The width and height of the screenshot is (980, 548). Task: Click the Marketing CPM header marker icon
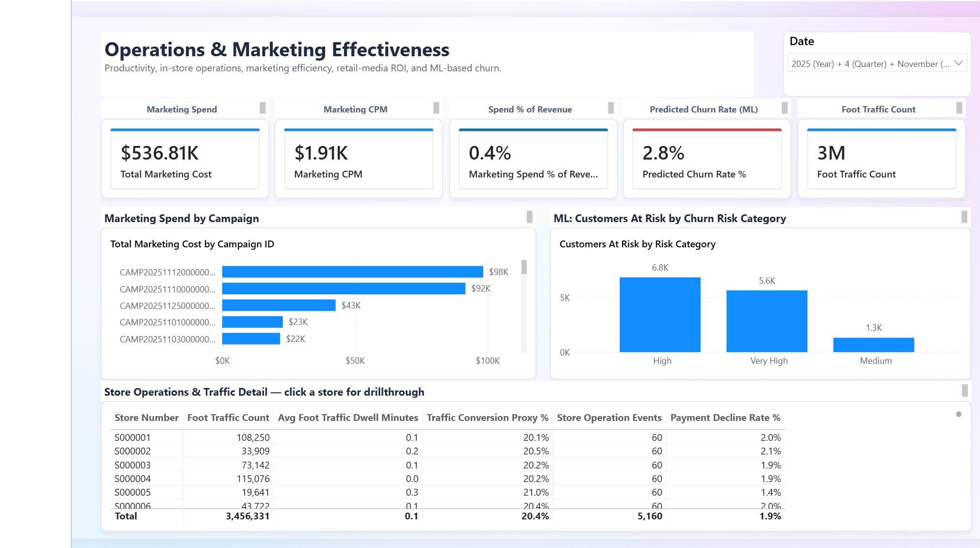436,108
